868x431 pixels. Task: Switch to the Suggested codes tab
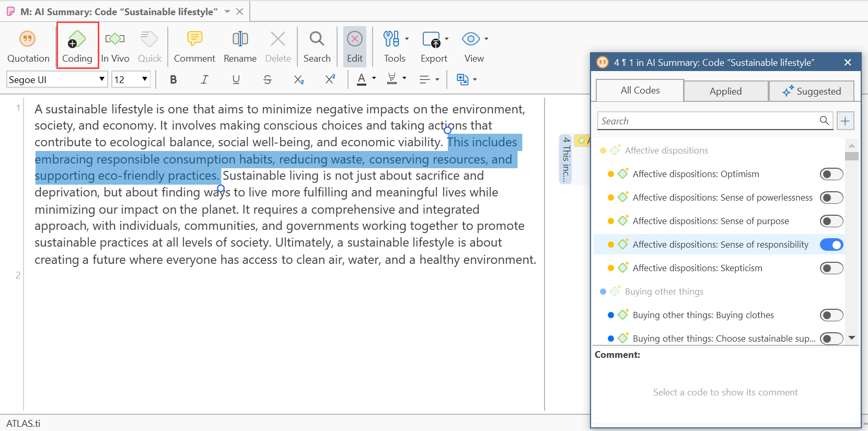click(x=812, y=91)
